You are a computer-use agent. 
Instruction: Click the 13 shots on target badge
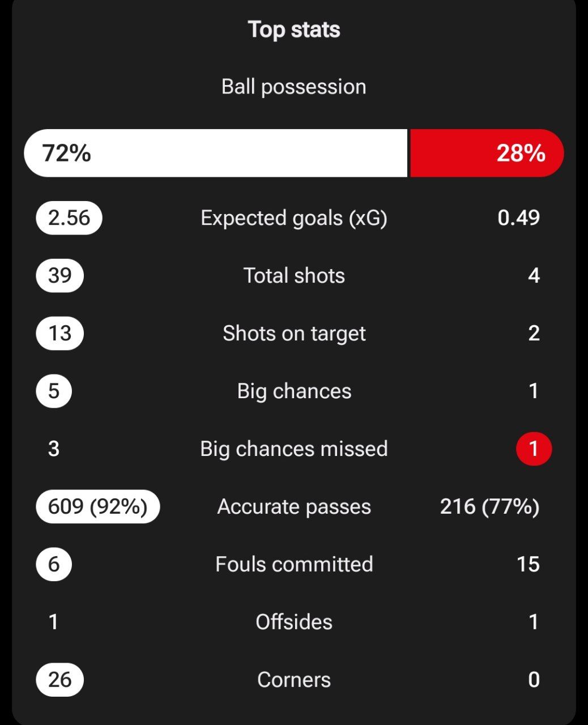[x=60, y=334]
